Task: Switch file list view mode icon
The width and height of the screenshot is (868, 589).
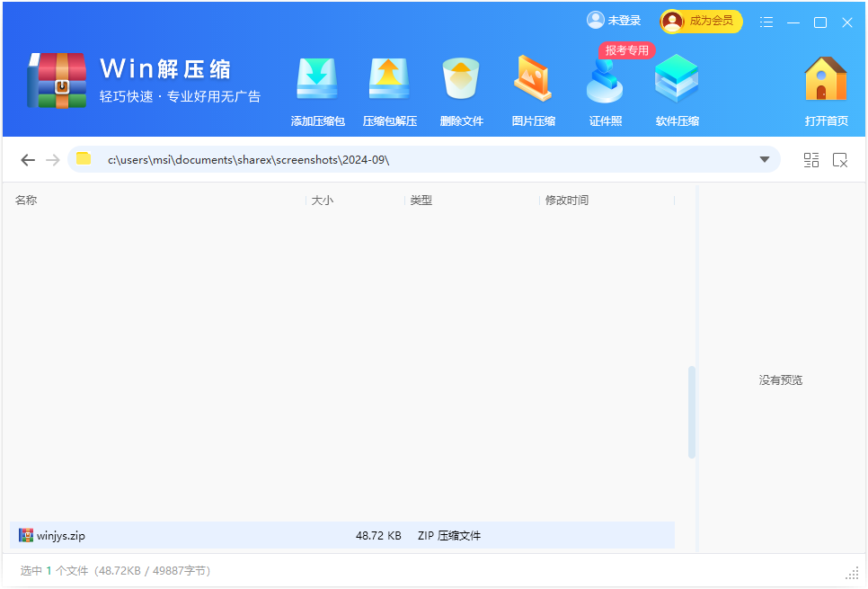Action: tap(811, 160)
